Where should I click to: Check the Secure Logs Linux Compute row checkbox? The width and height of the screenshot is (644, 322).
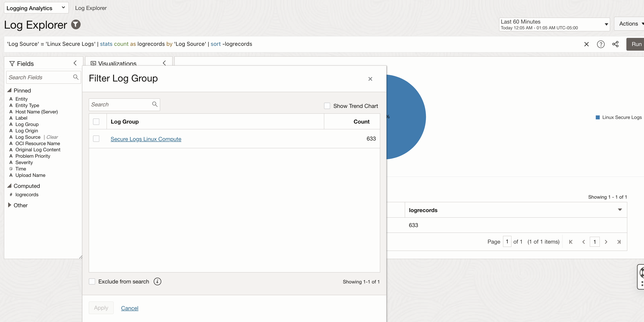96,139
